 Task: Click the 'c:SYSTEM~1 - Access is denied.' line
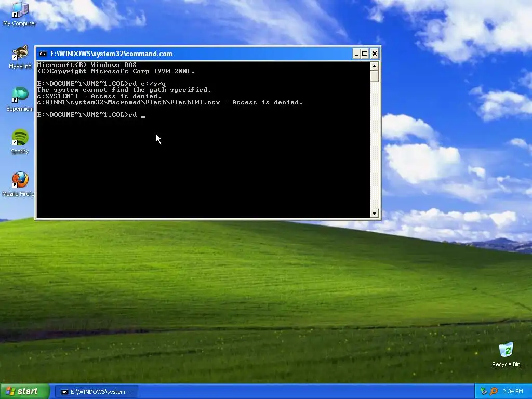[x=99, y=96]
